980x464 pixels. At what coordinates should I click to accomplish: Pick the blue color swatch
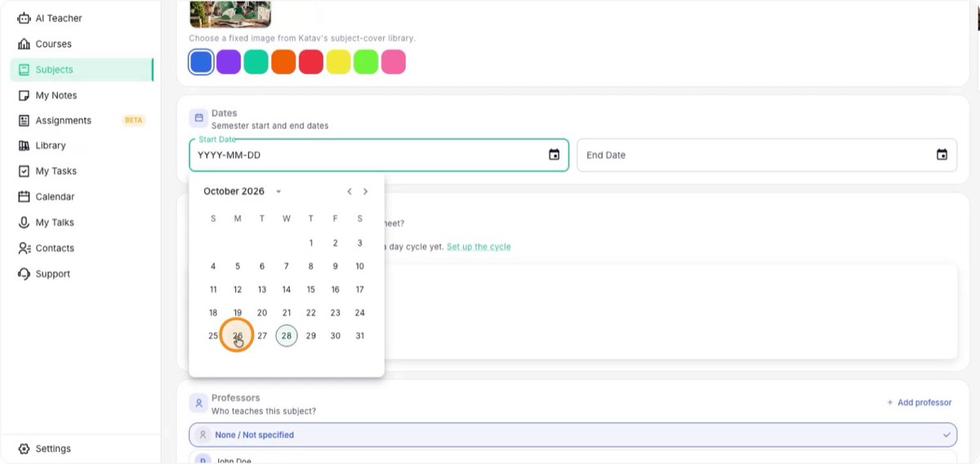[201, 62]
